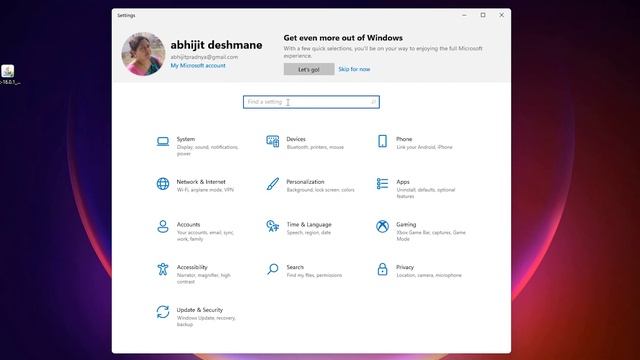Open the Update & Security title
Viewport: 640px width, 360px height.
200,310
